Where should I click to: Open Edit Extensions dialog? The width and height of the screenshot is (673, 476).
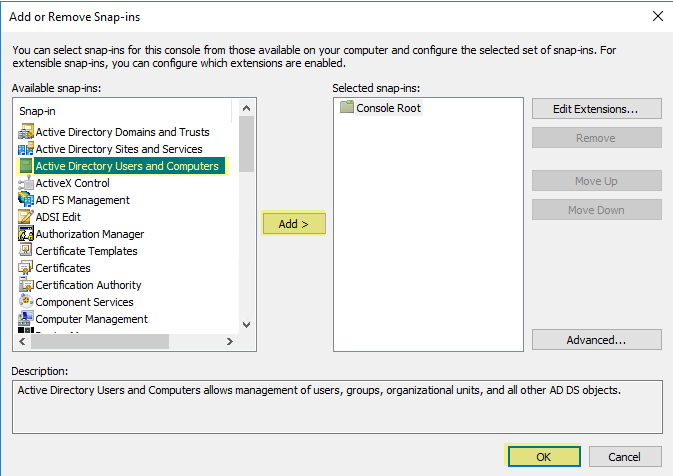click(x=596, y=108)
